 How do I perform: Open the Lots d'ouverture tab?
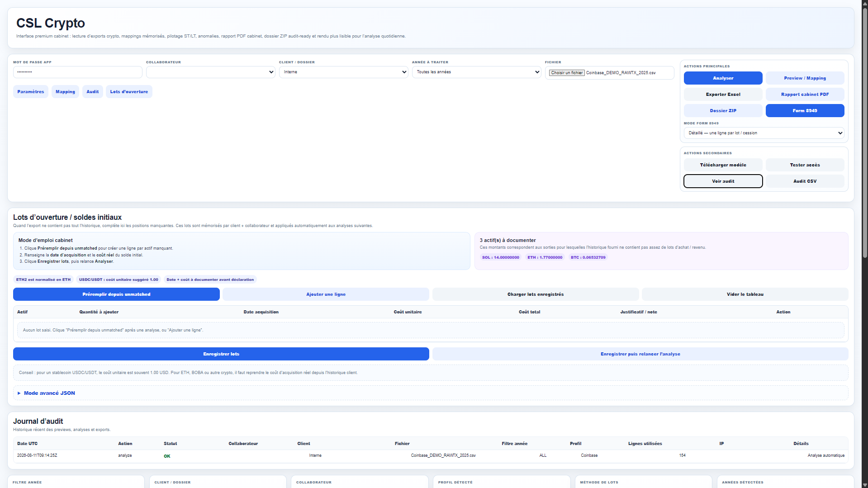tap(129, 92)
